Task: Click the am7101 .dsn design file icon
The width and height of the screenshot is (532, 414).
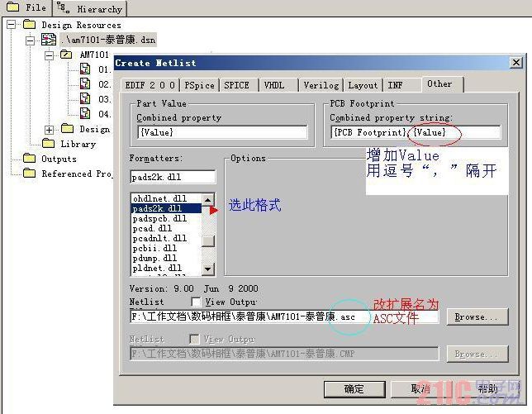Action: click(49, 40)
